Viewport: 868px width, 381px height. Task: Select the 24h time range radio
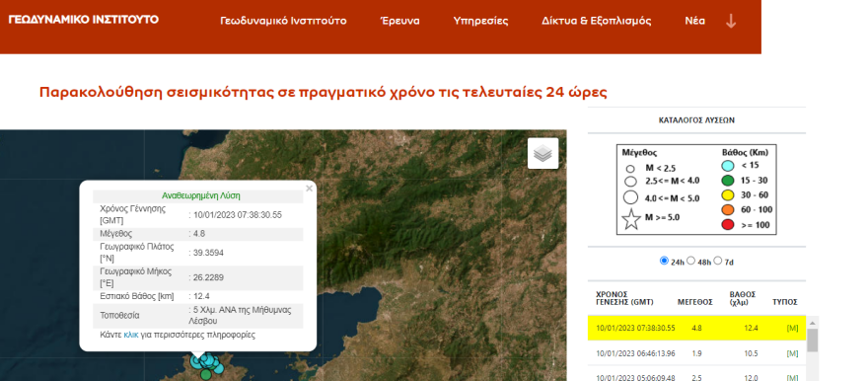click(664, 261)
